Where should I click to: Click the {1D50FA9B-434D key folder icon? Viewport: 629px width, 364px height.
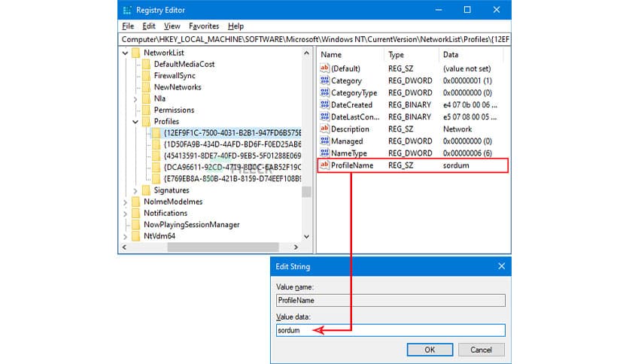[x=156, y=144]
